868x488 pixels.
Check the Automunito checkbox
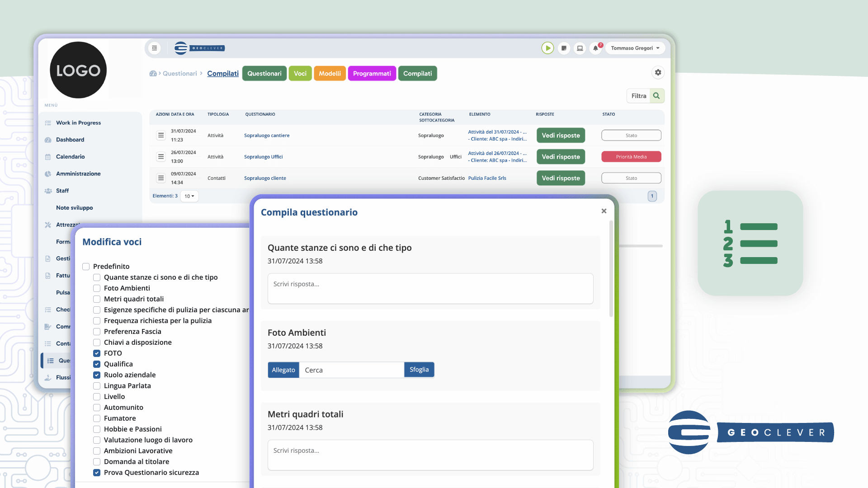(x=97, y=408)
